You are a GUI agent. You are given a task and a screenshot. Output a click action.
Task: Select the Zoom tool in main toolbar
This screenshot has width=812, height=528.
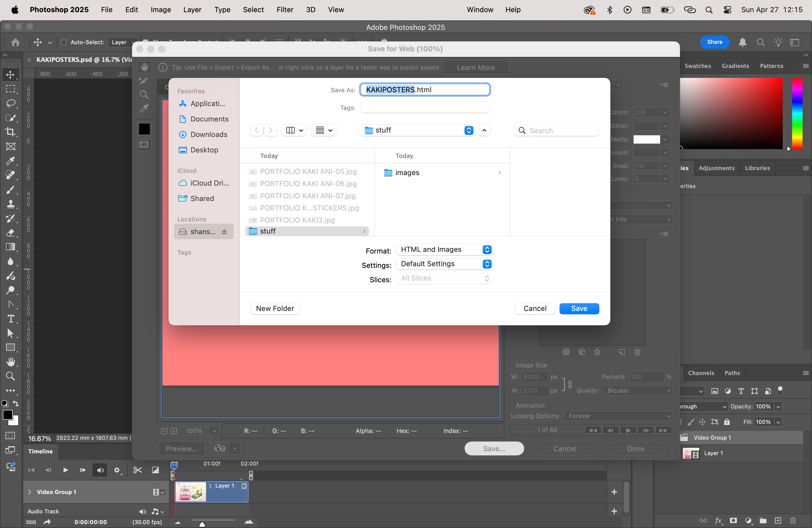pos(10,376)
